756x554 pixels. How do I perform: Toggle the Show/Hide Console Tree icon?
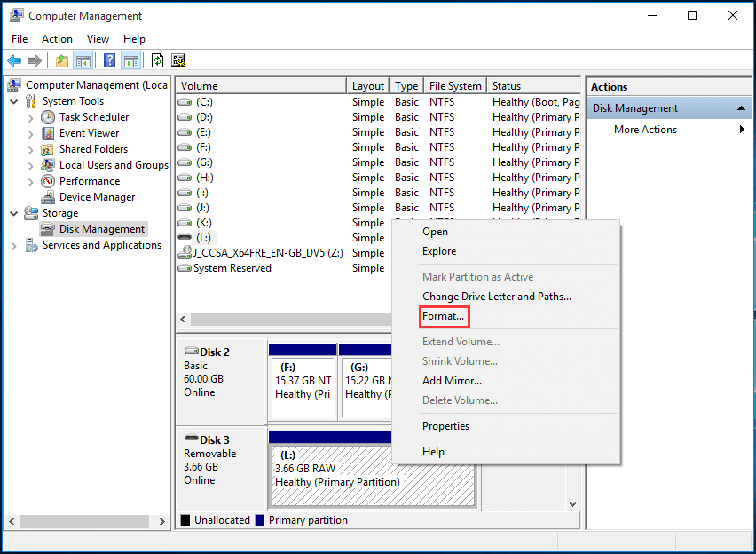tap(82, 59)
